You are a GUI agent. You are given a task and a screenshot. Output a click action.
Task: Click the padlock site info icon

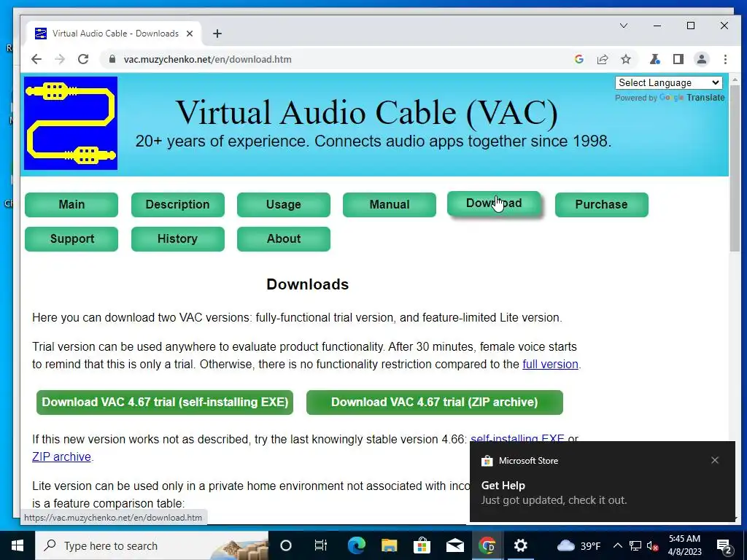tap(112, 59)
